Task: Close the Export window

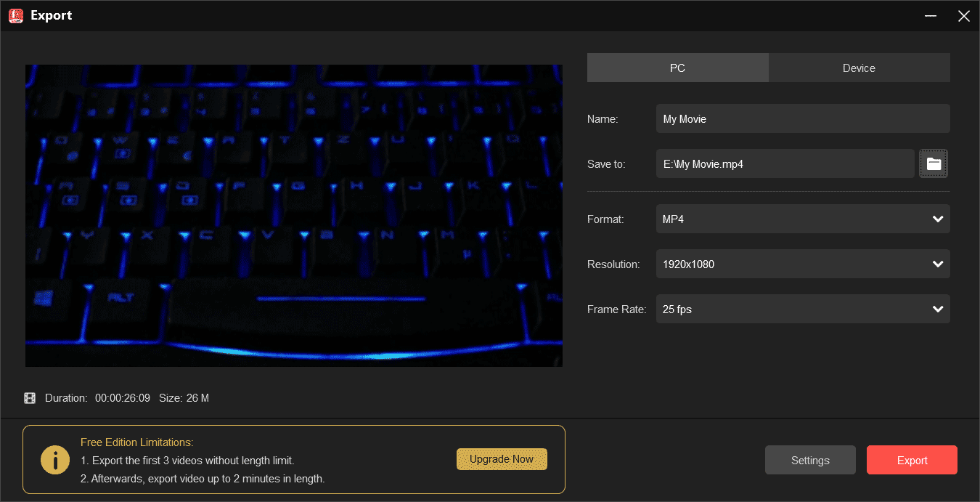Action: pyautogui.click(x=964, y=15)
